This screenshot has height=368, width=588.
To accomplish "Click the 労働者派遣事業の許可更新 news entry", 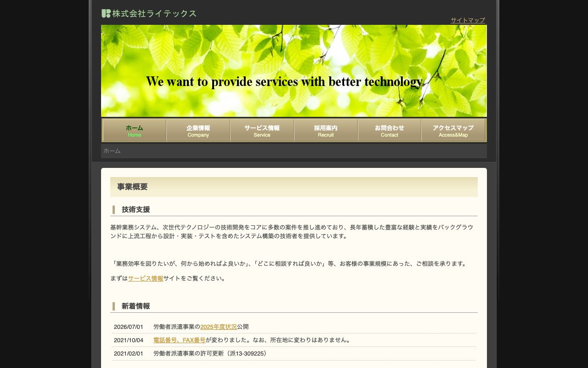I will point(210,353).
